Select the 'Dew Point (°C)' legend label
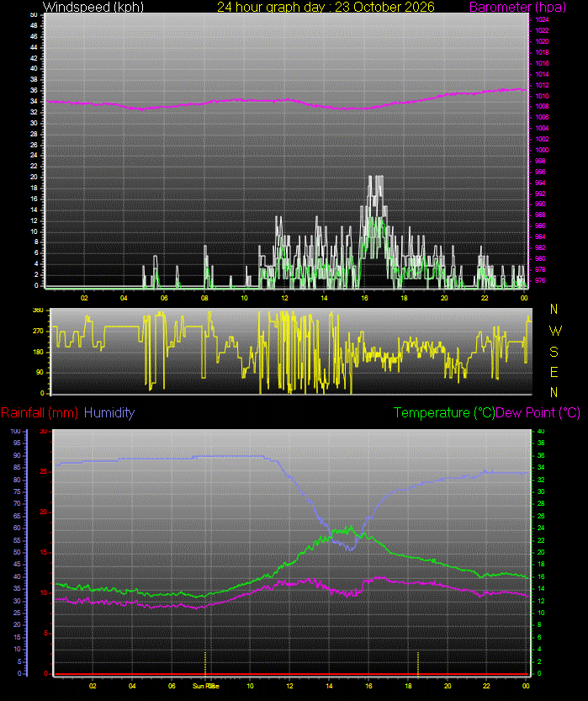588x701 pixels. coord(538,412)
